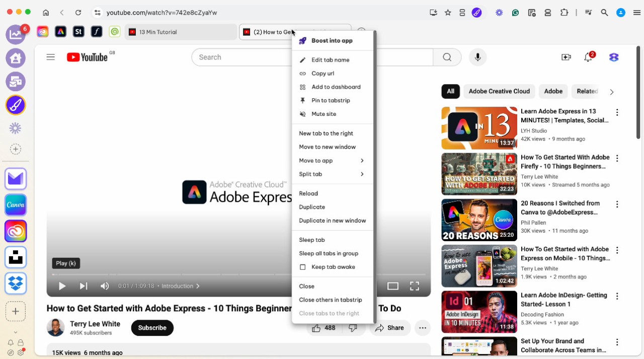Open Canva app in the sidebar
This screenshot has height=359, width=644.
tap(16, 205)
